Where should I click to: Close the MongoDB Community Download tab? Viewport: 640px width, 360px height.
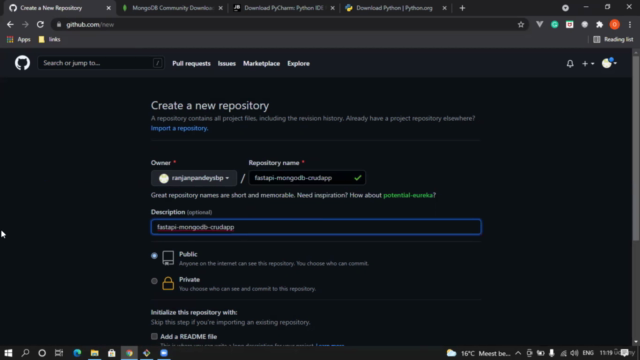[x=220, y=8]
